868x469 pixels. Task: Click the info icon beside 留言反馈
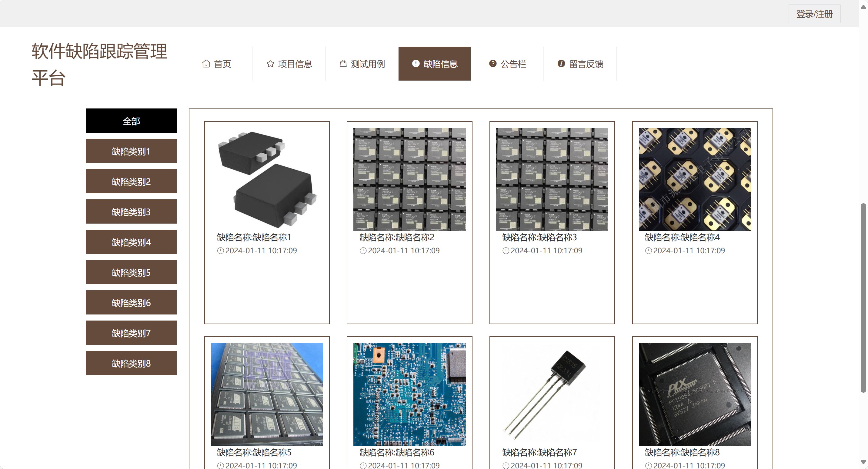click(x=561, y=64)
